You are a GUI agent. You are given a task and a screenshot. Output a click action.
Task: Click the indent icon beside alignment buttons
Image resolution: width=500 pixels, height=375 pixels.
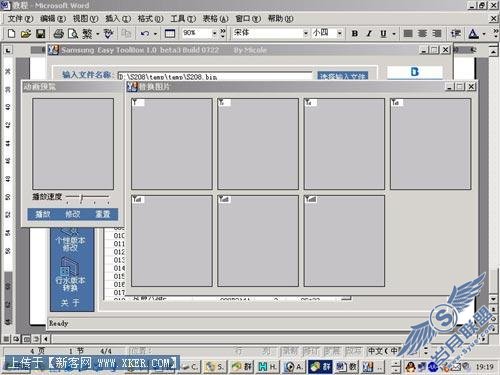click(x=456, y=33)
